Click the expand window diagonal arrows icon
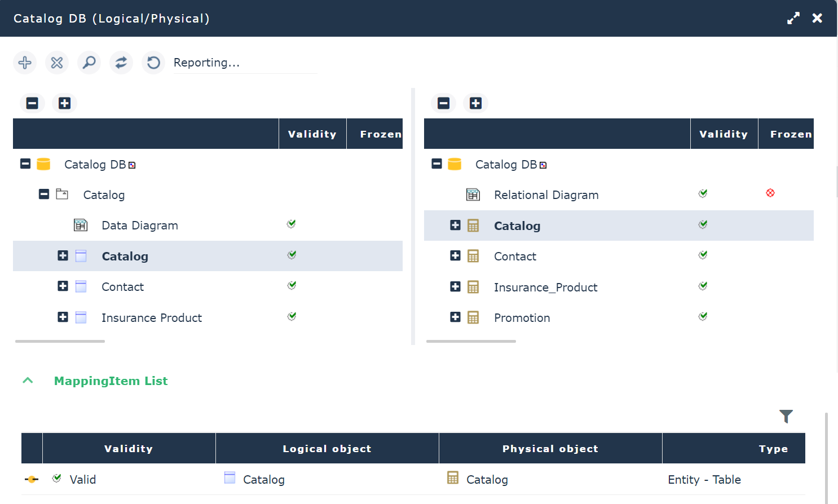838x504 pixels. tap(793, 19)
